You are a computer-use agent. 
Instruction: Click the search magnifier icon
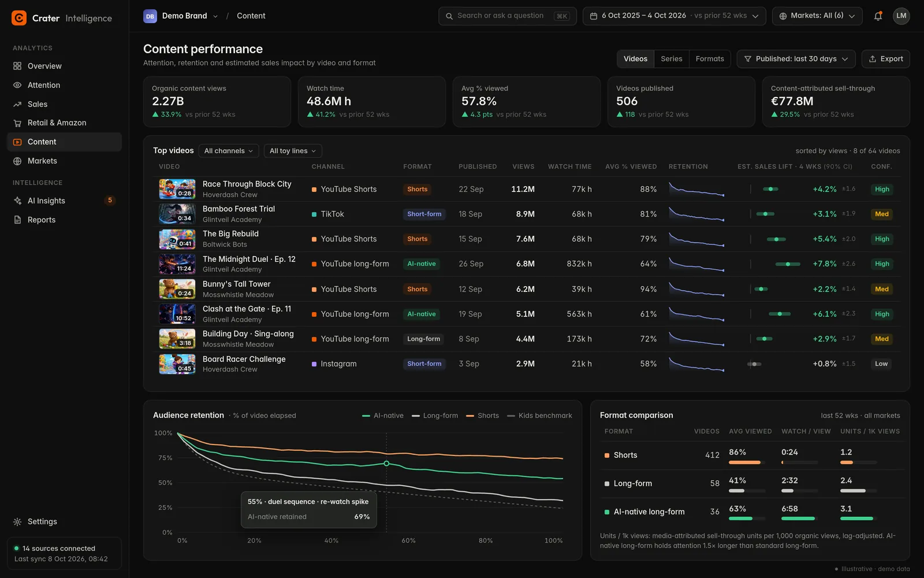(x=449, y=16)
